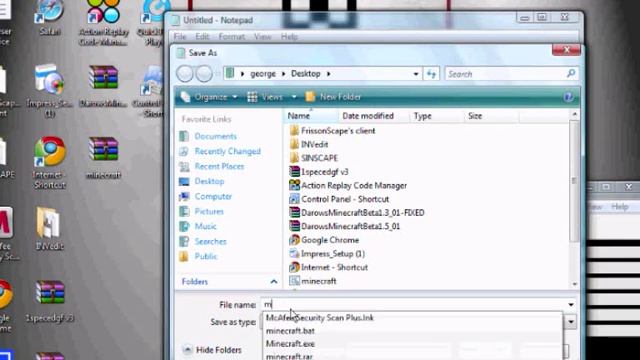Image resolution: width=640 pixels, height=360 pixels.
Task: Select Action Replay Code Manager icon in list
Action: [294, 185]
